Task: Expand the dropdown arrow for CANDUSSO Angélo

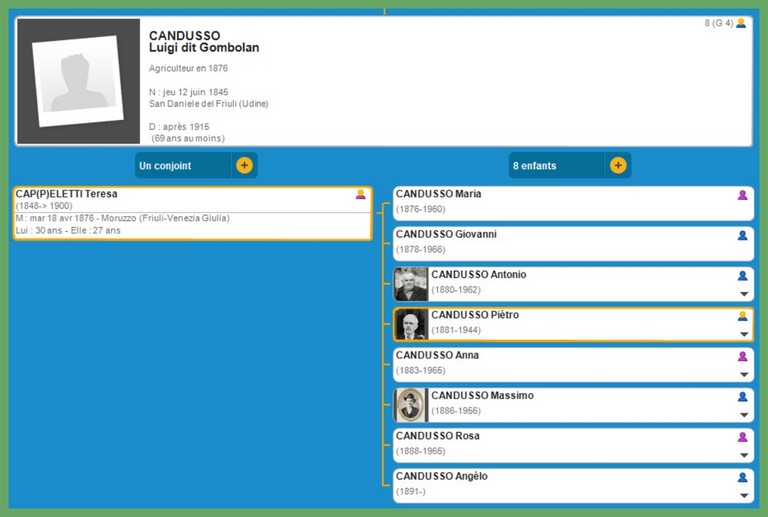Action: point(743,495)
